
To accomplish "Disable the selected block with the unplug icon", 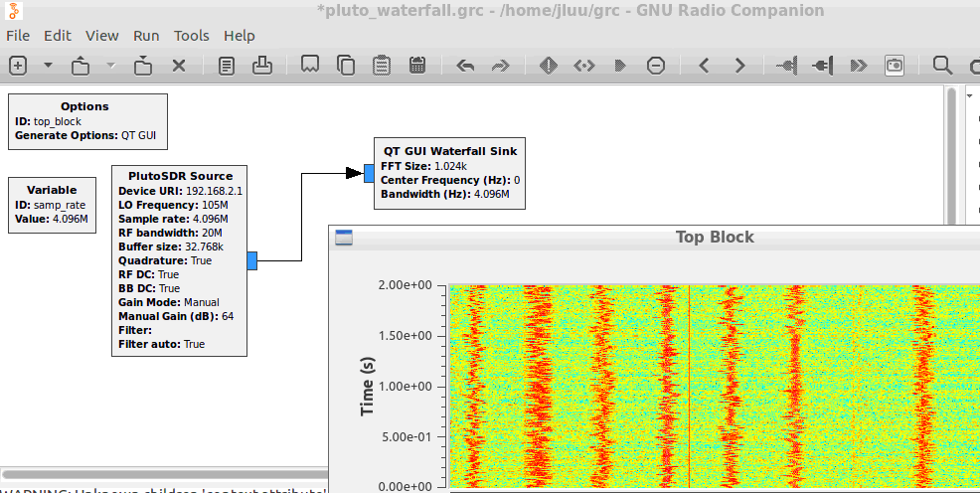I will point(823,65).
